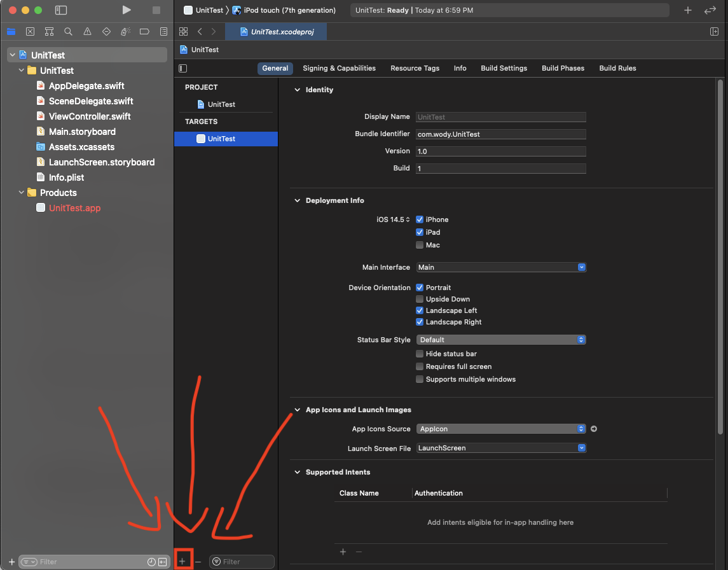The image size is (728, 570).
Task: Open the Library with the toolbar plus
Action: (x=687, y=10)
